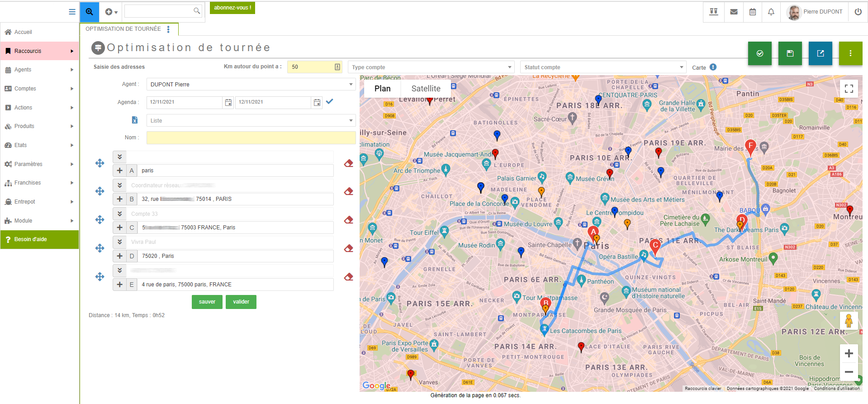Click the green save floppy-disk button
868x404 pixels.
coord(790,53)
